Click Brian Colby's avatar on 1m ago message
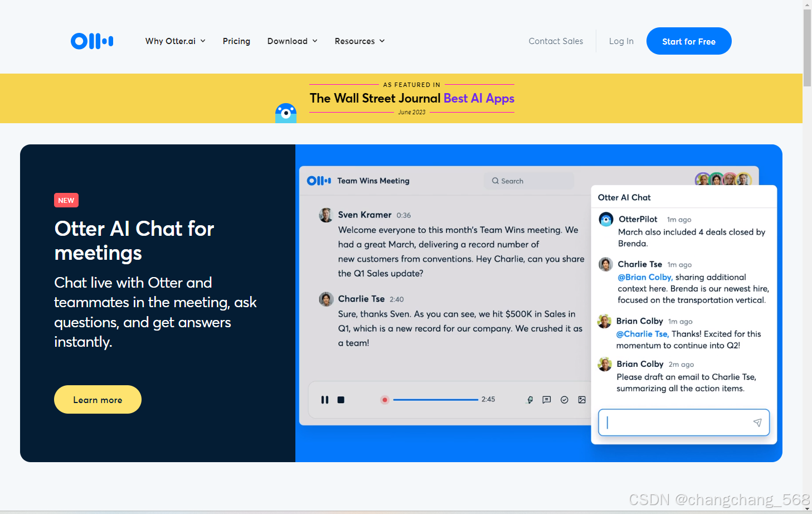Screen dimensions: 812x514 tap(605, 321)
